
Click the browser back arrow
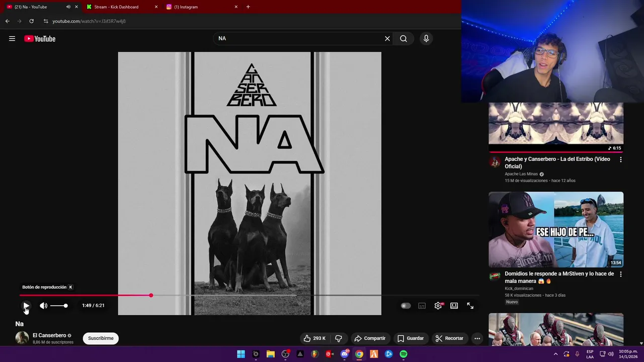coord(7,21)
